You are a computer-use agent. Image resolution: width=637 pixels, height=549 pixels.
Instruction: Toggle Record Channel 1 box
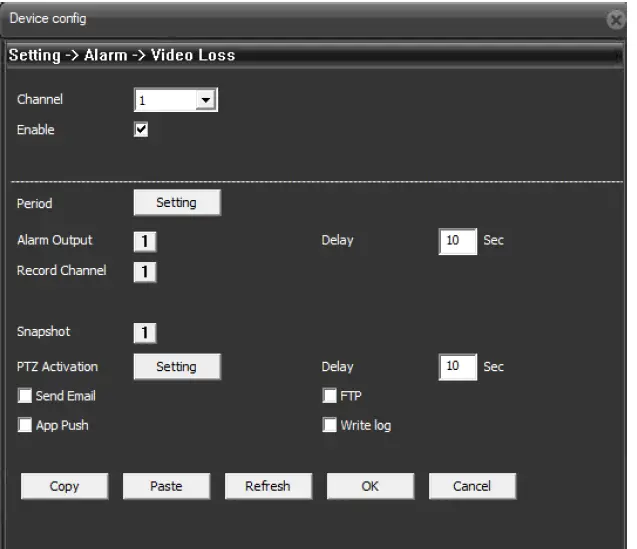145,271
